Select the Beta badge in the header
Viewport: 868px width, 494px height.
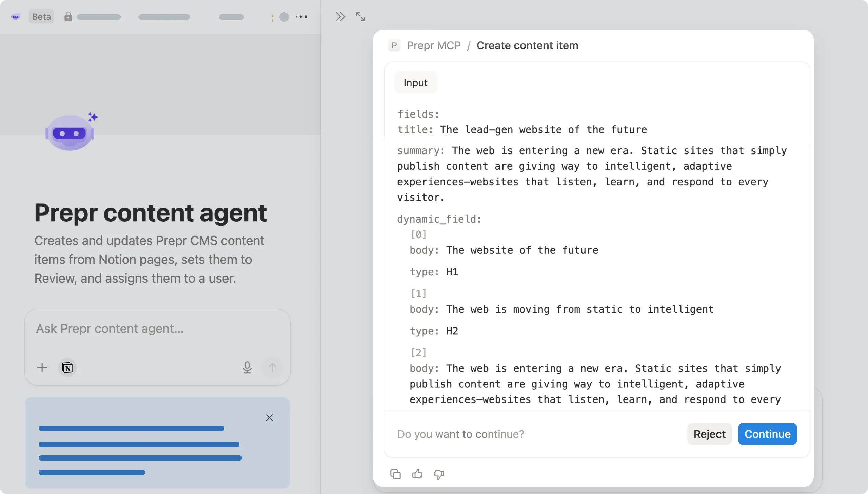pyautogui.click(x=41, y=16)
